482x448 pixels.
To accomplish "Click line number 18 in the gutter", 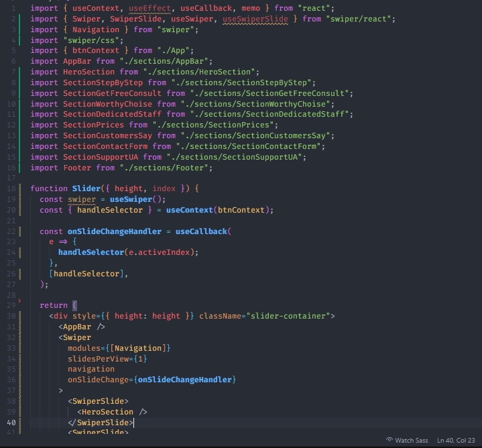I will point(11,188).
